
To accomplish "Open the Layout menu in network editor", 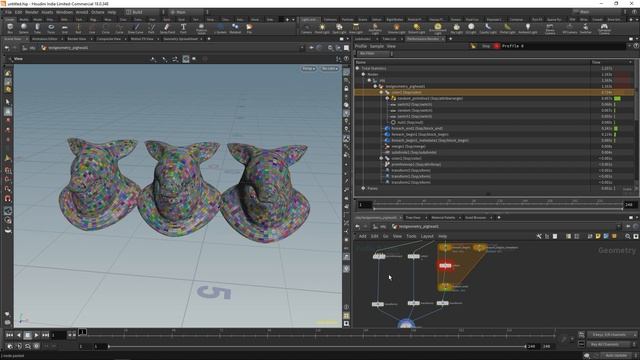I will [427, 236].
